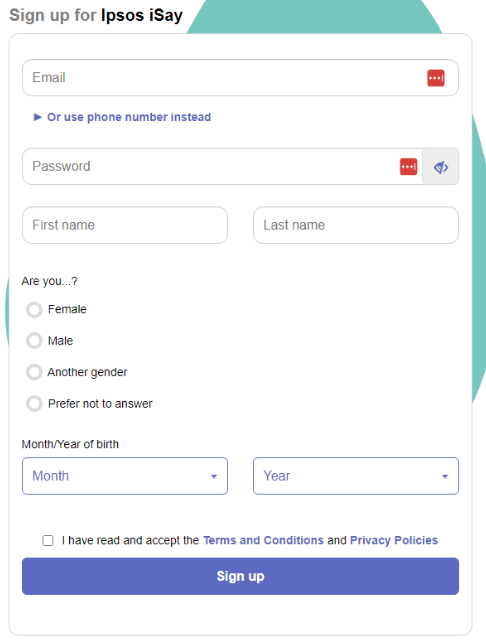This screenshot has height=640, width=486.
Task: Open the Terms and Conditions link
Action: click(x=263, y=540)
